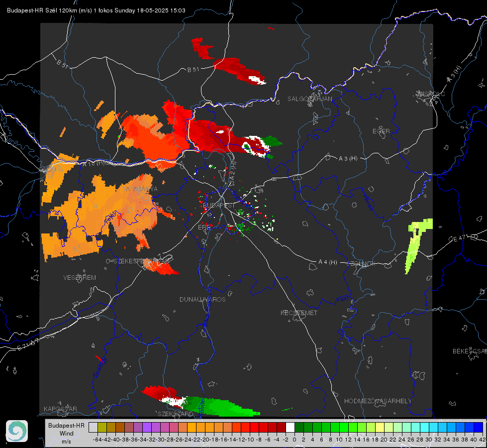Click the 'A 4 (H)' road label

pos(328,262)
